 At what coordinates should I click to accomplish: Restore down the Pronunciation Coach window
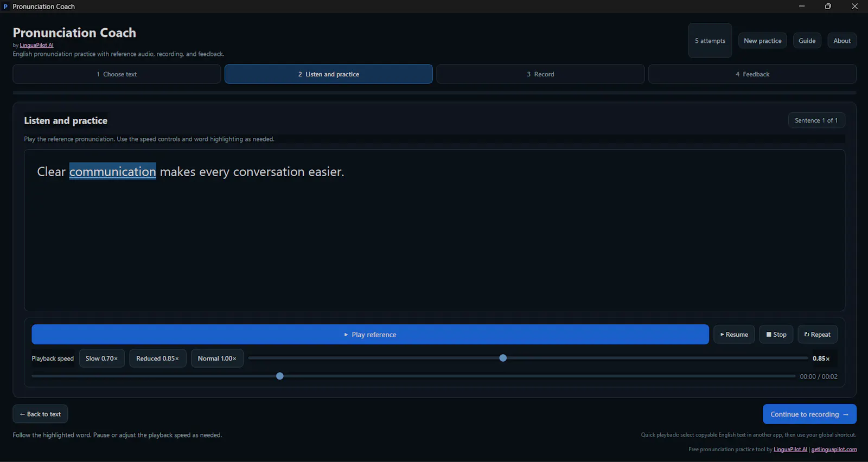pyautogui.click(x=828, y=7)
